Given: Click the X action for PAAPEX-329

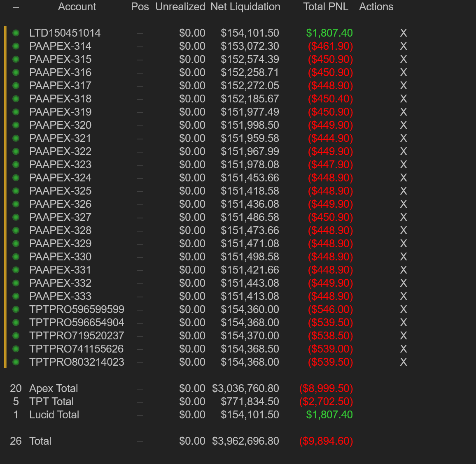Looking at the screenshot, I should (x=403, y=244).
